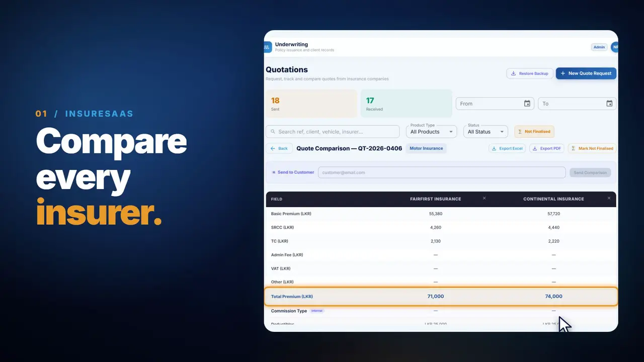Click the Admin Fee (LKR) label

click(x=287, y=254)
